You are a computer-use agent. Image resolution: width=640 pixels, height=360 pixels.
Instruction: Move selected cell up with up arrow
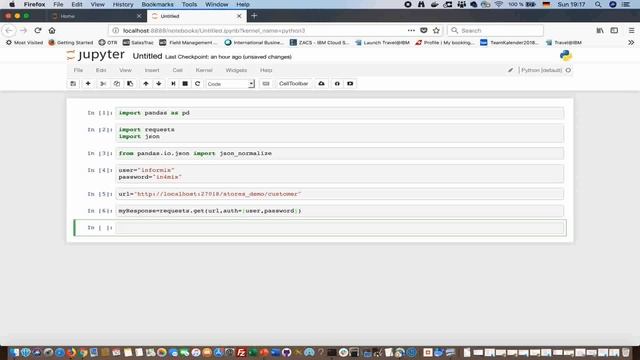(146, 84)
